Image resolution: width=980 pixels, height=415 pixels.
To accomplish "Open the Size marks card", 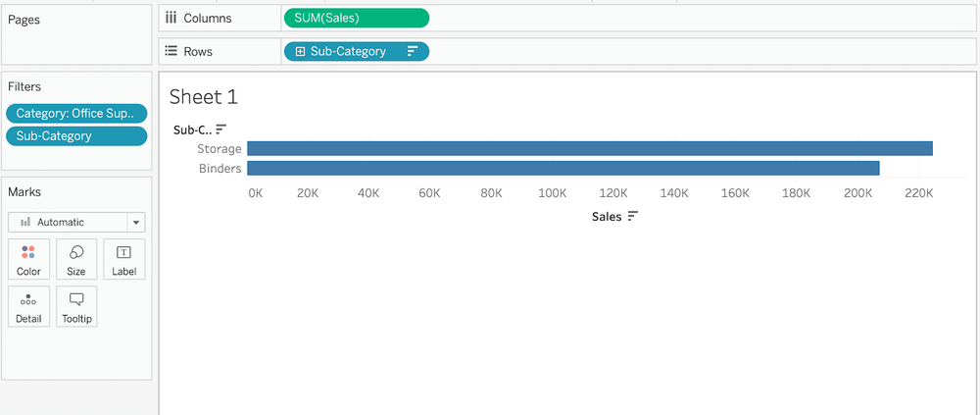I will coord(76,259).
